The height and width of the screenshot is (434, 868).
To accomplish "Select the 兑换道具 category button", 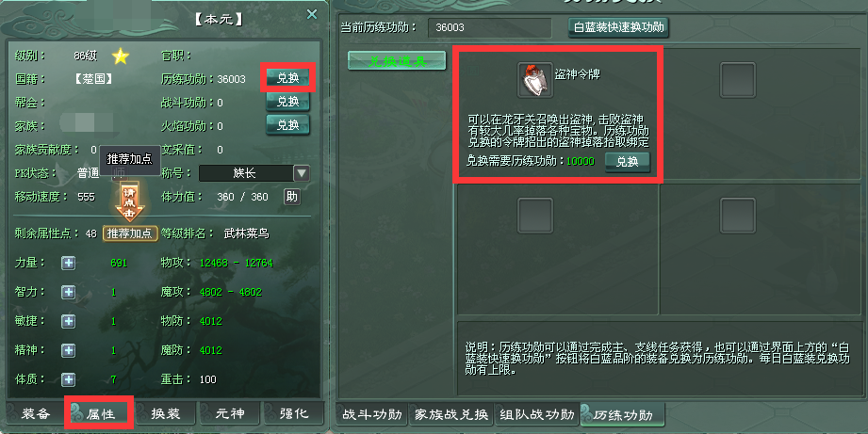I will coord(397,61).
